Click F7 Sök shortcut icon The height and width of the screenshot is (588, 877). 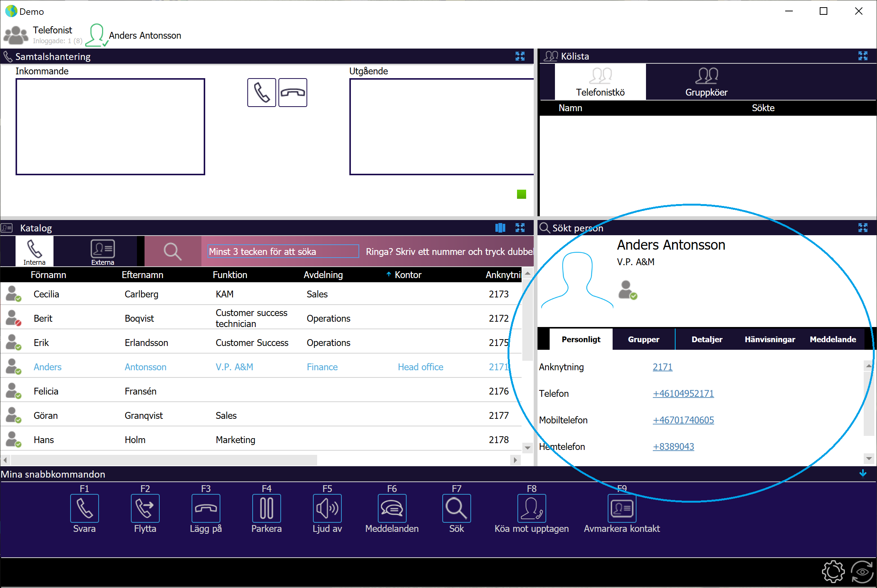pyautogui.click(x=456, y=508)
